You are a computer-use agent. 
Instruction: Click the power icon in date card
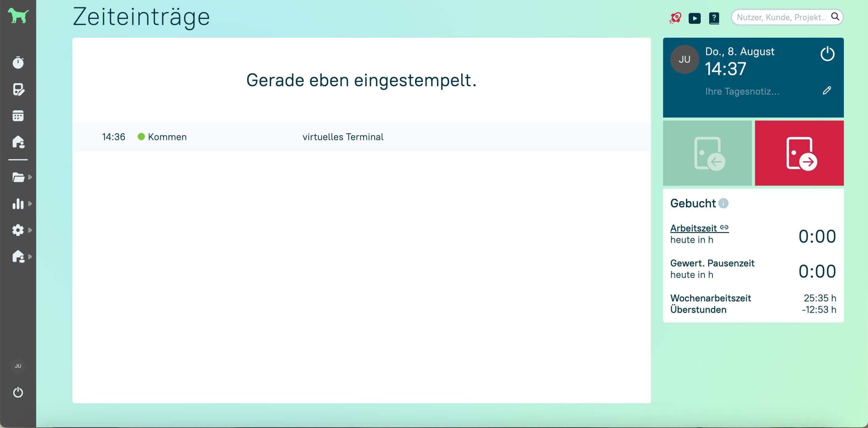pyautogui.click(x=827, y=54)
